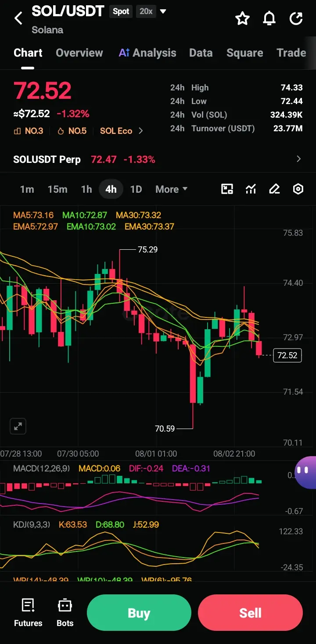
Task: Open the chart indicators icon
Action: pos(251,189)
